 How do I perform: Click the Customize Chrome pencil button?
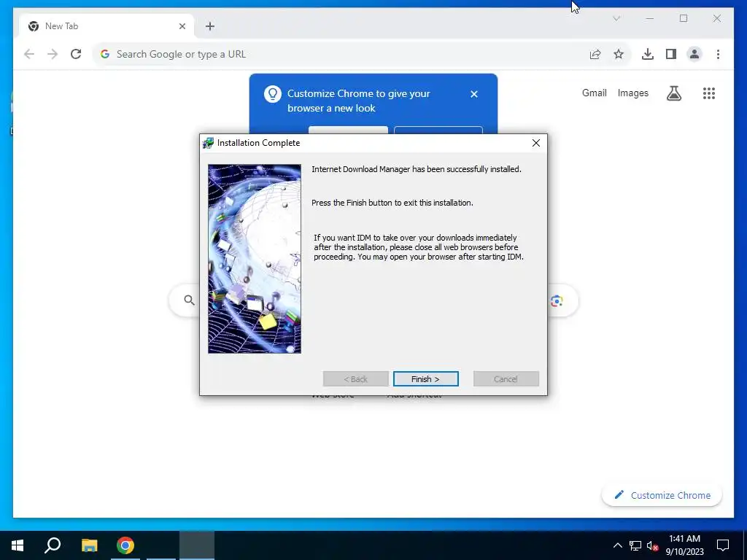(x=662, y=495)
